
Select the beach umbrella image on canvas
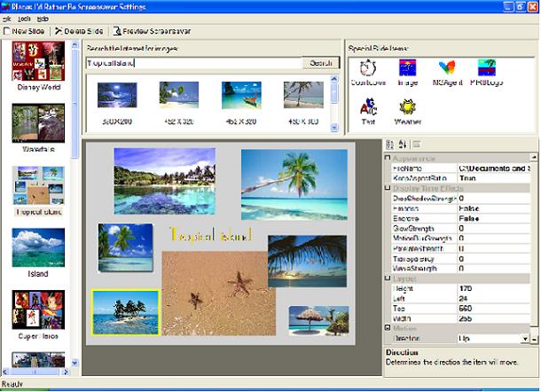[x=318, y=320]
